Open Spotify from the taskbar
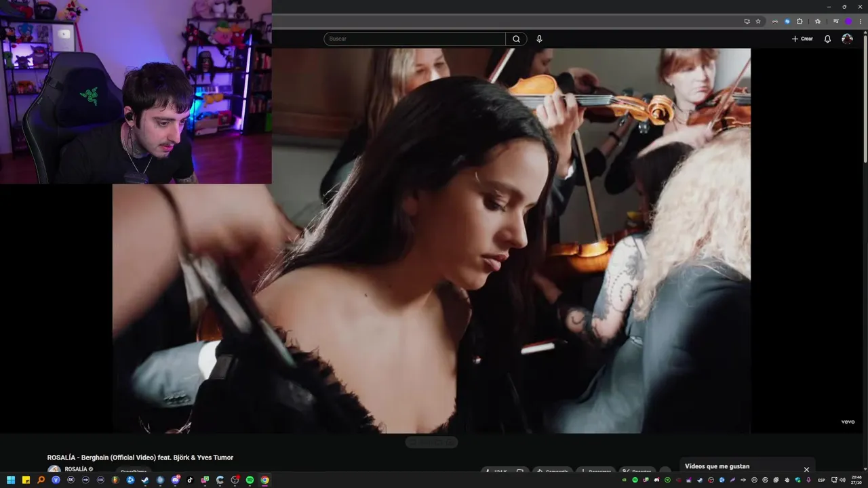This screenshot has width=868, height=488. [x=250, y=480]
